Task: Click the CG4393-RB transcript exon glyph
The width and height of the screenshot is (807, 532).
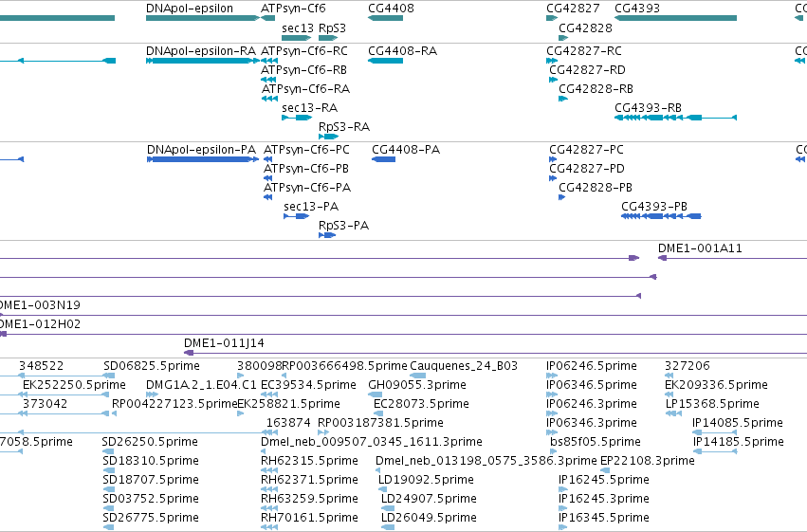Action: coord(676,118)
